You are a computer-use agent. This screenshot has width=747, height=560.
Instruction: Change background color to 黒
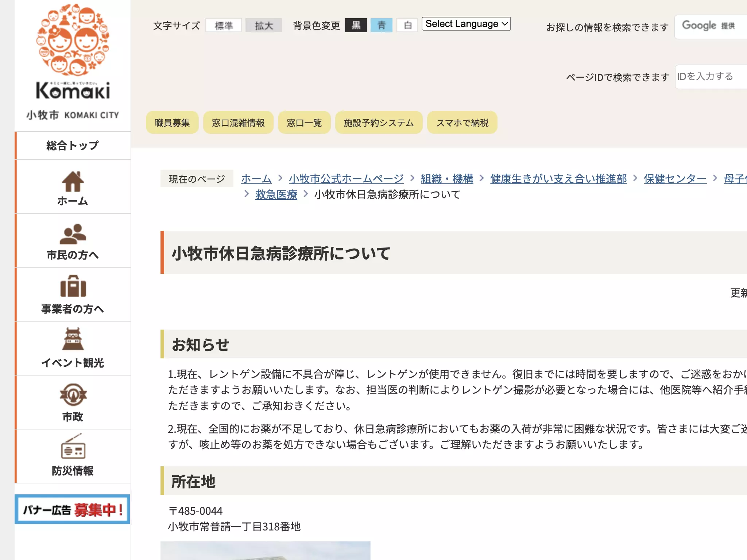tap(356, 25)
